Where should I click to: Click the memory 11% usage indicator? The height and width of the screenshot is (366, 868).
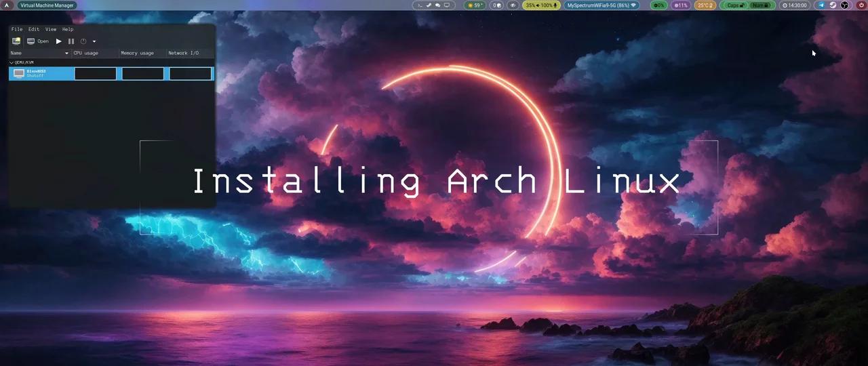(680, 5)
